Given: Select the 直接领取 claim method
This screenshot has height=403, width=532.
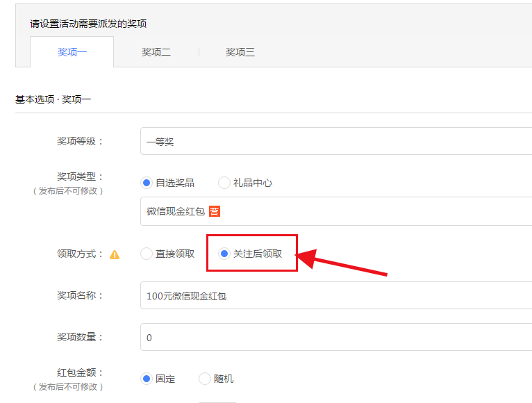Looking at the screenshot, I should coord(147,254).
